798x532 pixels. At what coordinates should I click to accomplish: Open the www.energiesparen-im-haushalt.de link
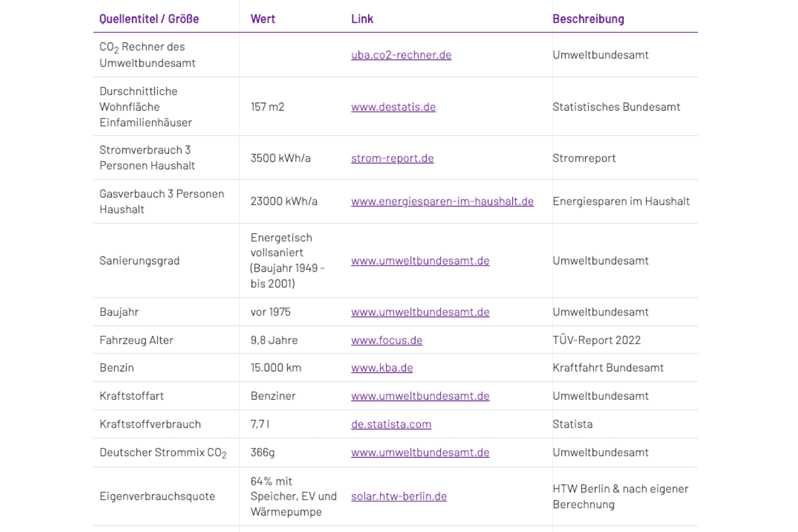(x=442, y=201)
